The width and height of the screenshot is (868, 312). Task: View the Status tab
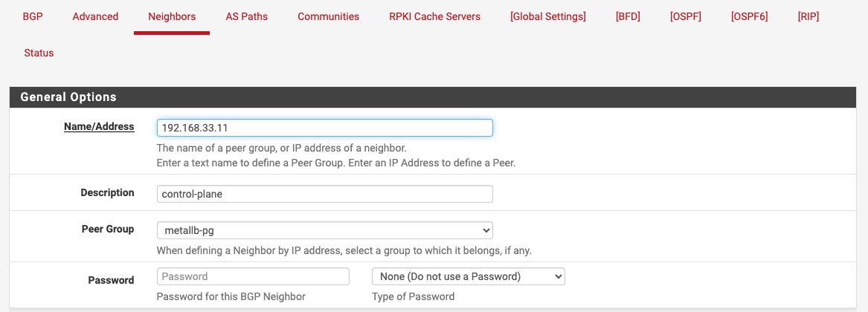39,53
